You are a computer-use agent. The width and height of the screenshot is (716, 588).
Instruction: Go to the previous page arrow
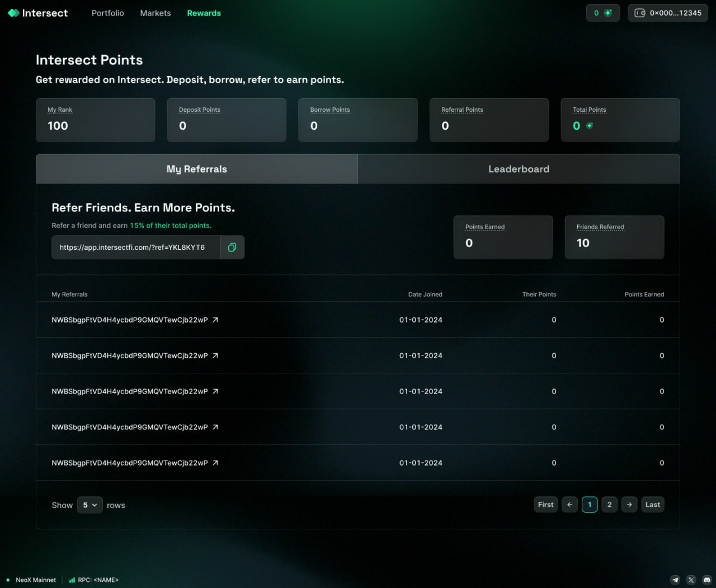(569, 505)
